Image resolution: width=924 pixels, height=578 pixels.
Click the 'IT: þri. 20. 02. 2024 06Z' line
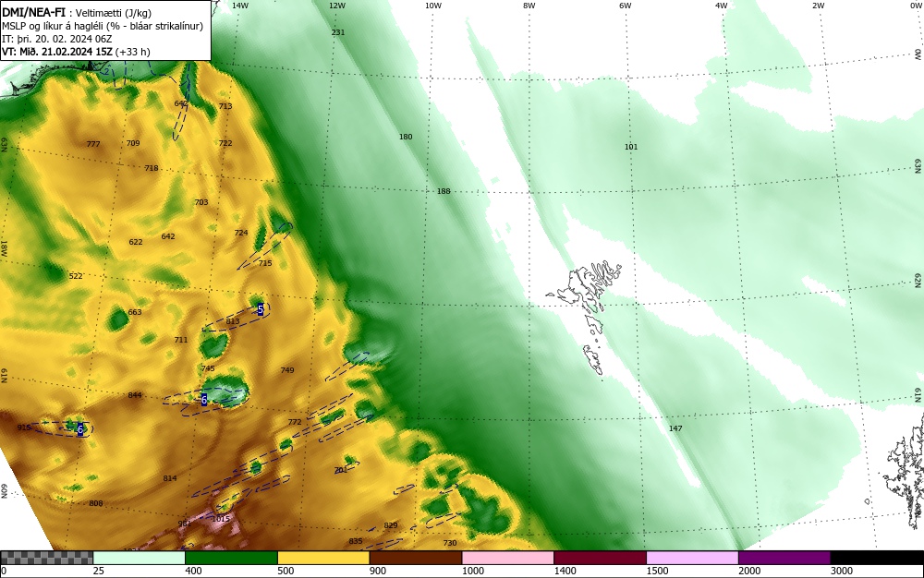(x=57, y=39)
